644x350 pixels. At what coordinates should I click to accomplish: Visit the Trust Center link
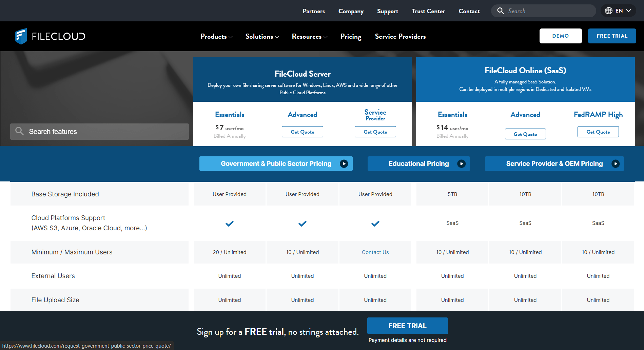click(x=428, y=11)
